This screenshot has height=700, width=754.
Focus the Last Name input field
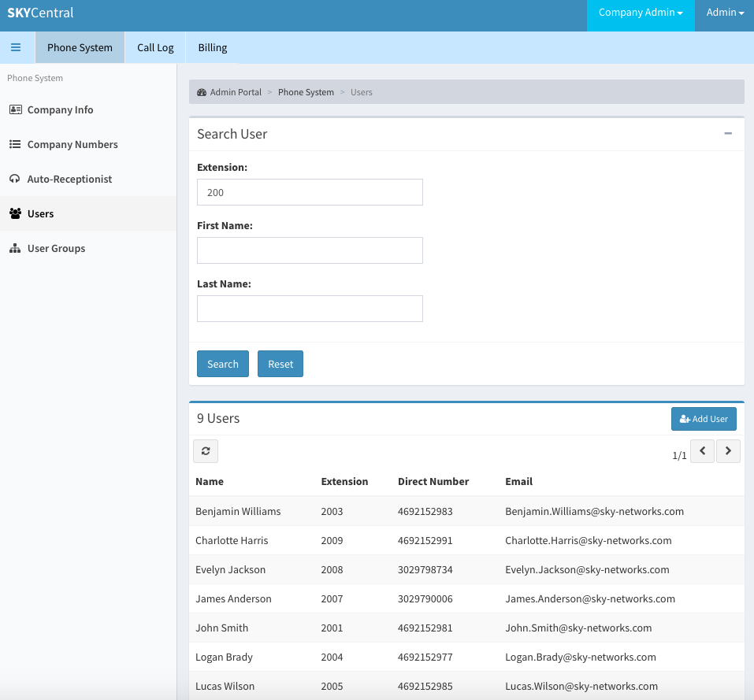pos(310,309)
